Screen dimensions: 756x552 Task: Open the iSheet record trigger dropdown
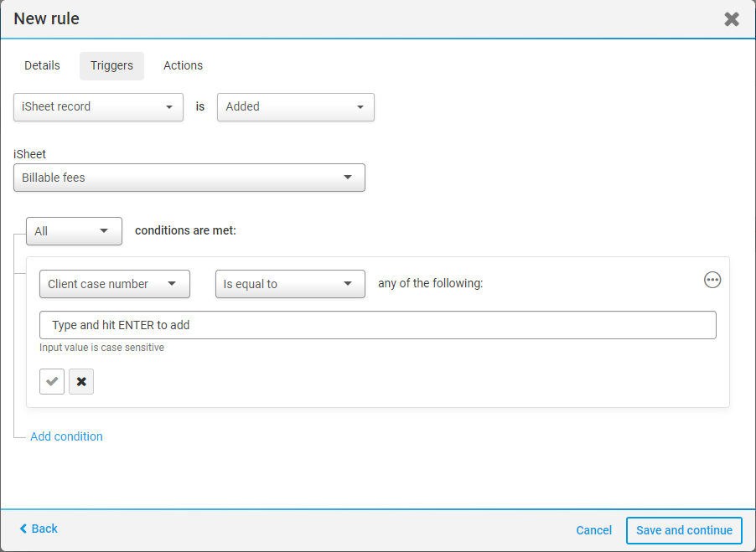pos(98,107)
